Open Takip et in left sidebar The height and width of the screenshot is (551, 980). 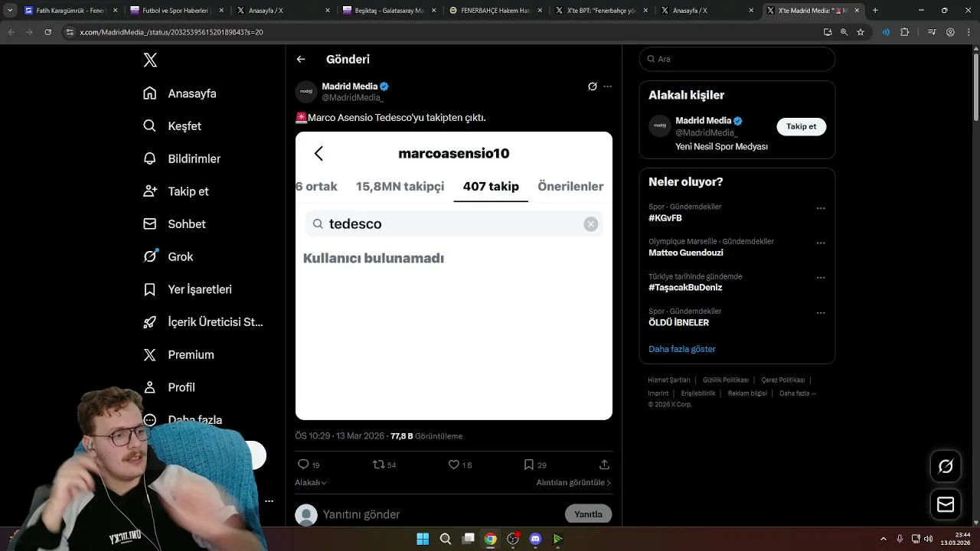[176, 191]
